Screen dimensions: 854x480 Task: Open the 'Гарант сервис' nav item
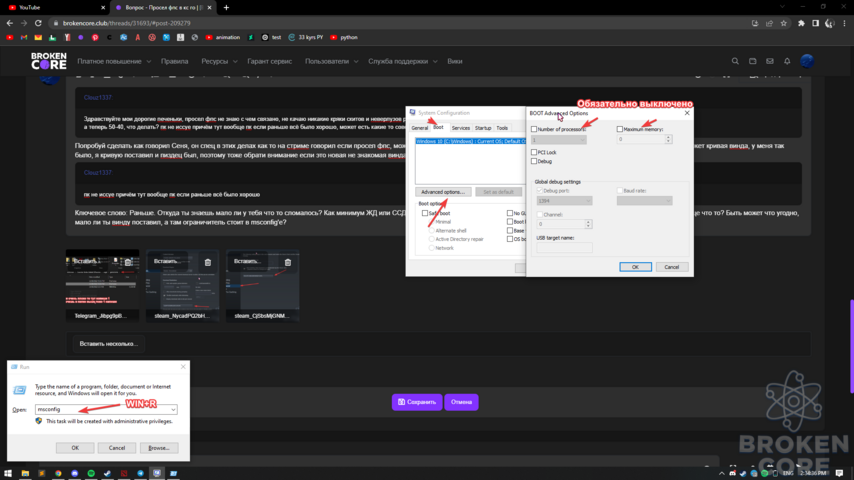click(270, 62)
